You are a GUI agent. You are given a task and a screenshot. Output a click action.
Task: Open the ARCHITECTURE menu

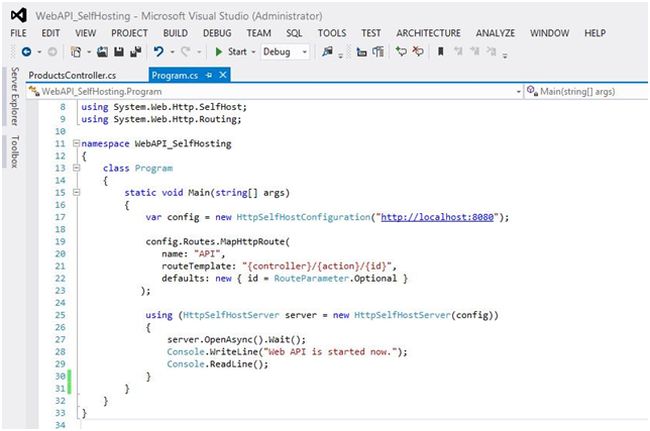(428, 33)
